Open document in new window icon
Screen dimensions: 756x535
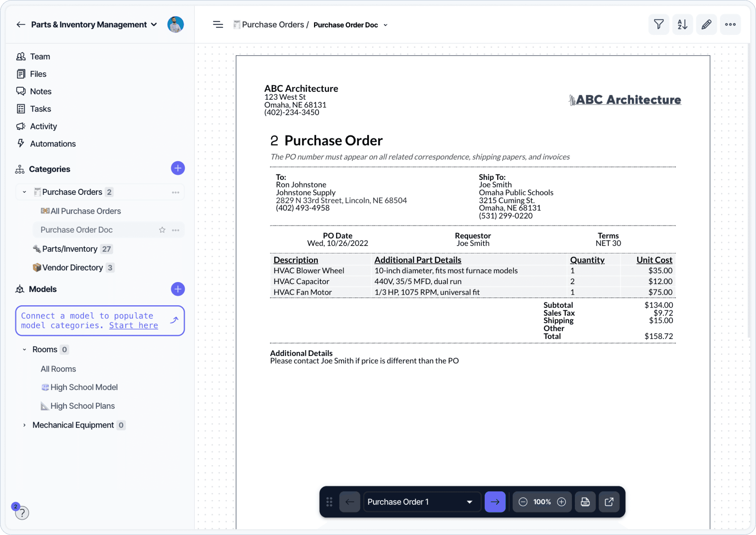point(609,502)
